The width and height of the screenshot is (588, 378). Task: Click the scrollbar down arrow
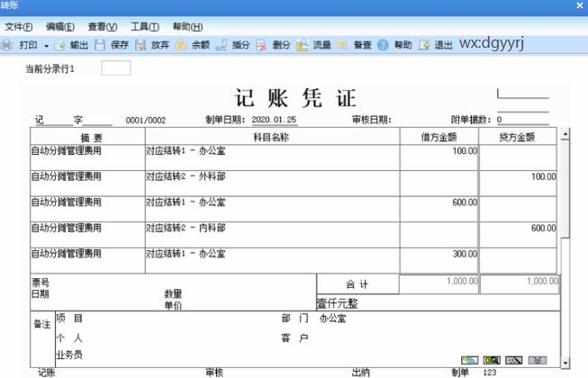(565, 363)
